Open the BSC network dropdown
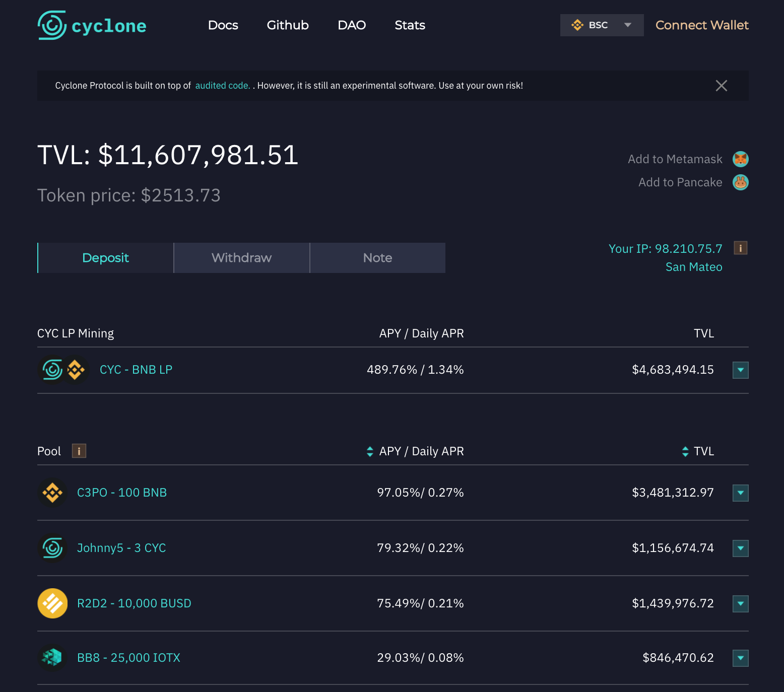The height and width of the screenshot is (692, 784). 602,25
